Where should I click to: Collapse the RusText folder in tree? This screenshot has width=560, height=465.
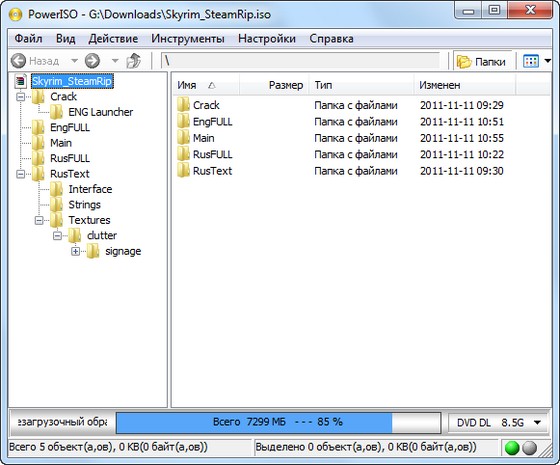point(21,174)
